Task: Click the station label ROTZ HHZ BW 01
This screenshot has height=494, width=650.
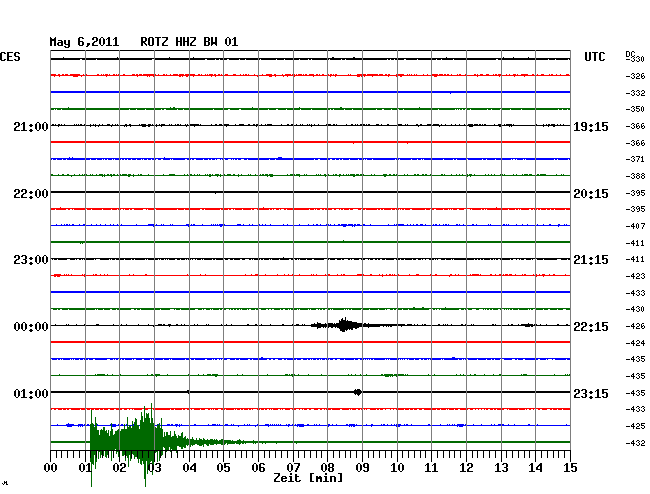Action: 189,42
